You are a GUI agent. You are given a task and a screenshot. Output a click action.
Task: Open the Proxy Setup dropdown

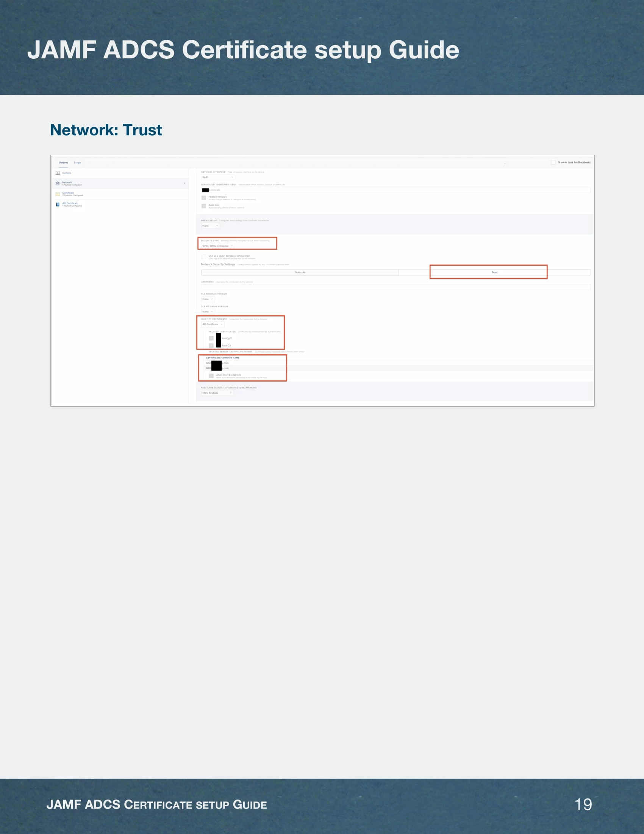coord(210,226)
